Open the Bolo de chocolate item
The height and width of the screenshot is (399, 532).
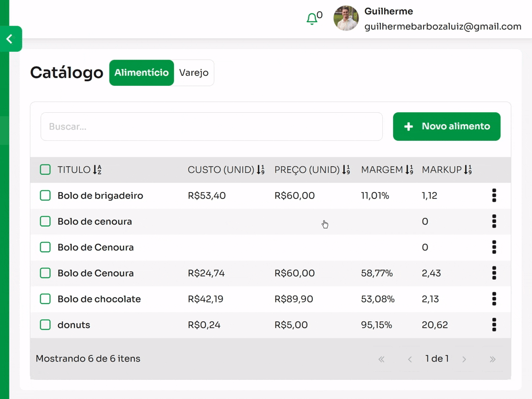(99, 299)
